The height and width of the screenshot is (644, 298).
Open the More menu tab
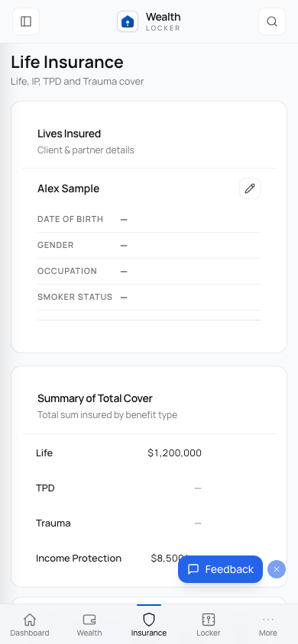coord(268,624)
